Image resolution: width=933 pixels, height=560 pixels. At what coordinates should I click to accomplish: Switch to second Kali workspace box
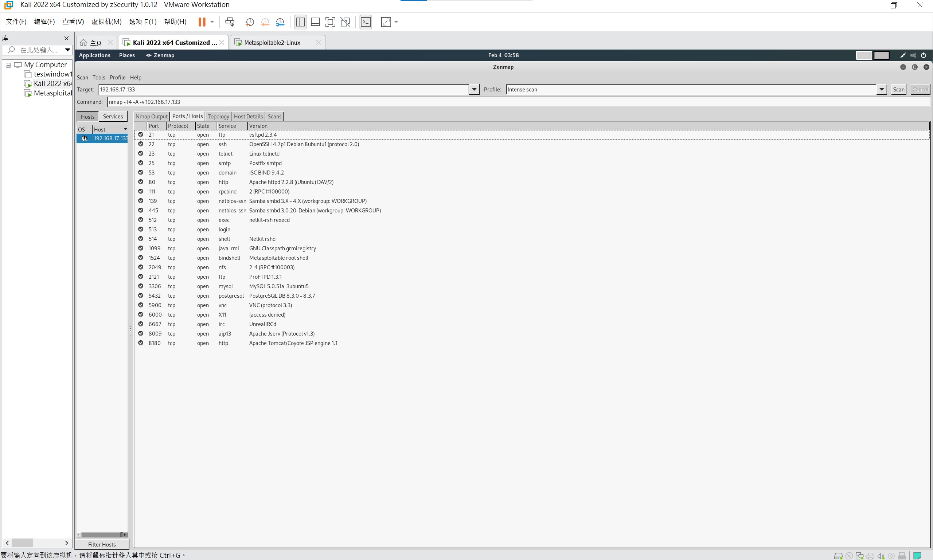pos(881,55)
